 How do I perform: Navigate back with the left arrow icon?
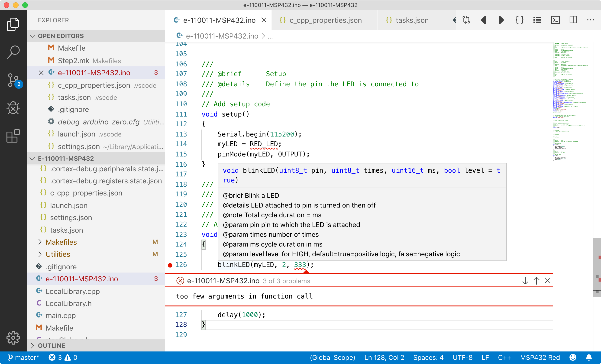pyautogui.click(x=484, y=20)
